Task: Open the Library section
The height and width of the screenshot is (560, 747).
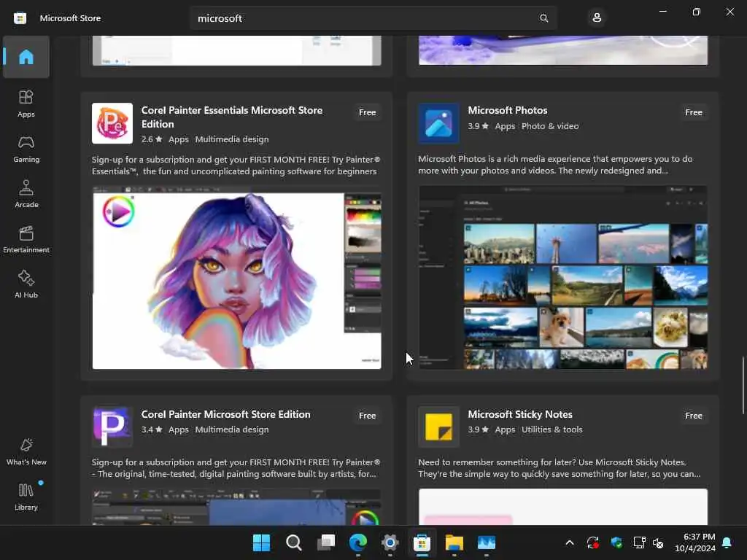Action: point(26,497)
